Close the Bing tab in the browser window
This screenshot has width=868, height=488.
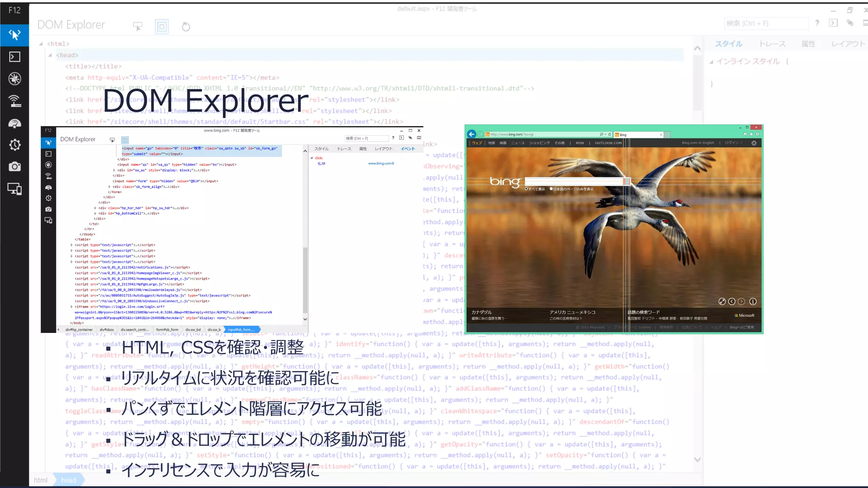pos(661,135)
